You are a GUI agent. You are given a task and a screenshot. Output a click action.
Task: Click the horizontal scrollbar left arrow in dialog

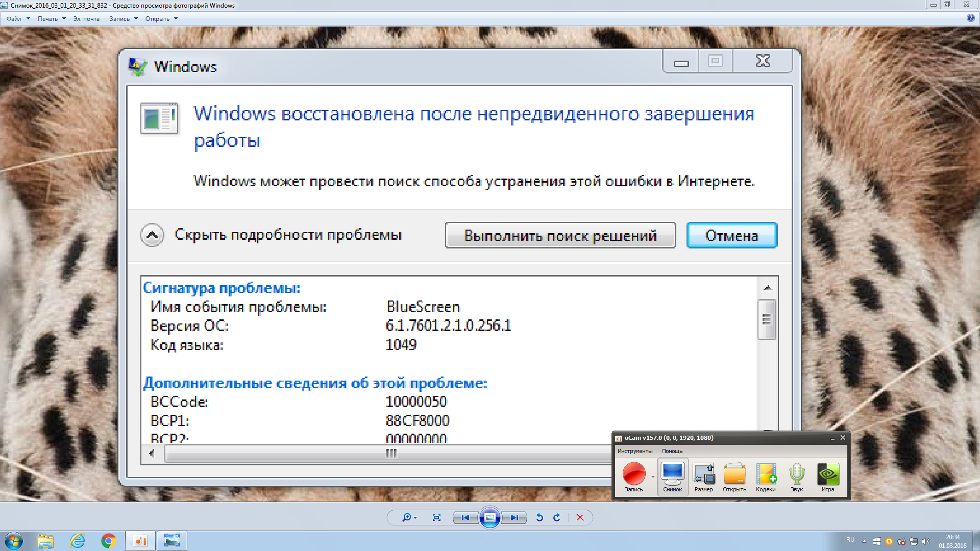coord(152,453)
